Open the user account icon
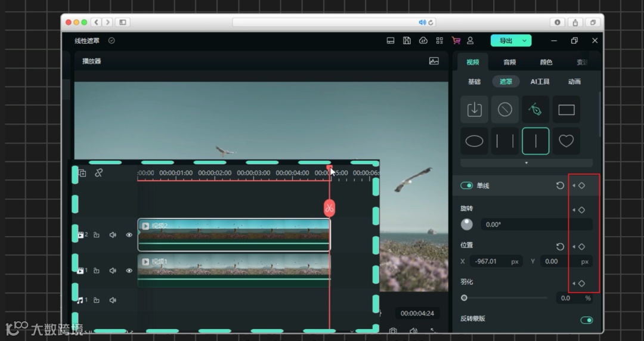Screen dimensions: 644x341 pos(470,41)
